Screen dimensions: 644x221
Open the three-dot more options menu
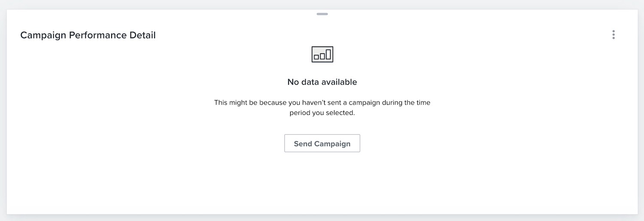[614, 35]
